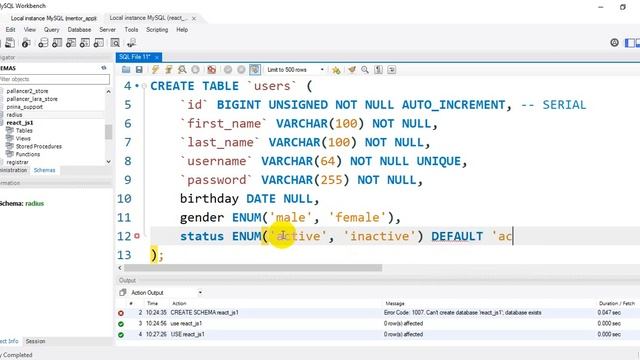Click the editor horizontal scrollbar thumb
The image size is (640, 360).
[253, 268]
